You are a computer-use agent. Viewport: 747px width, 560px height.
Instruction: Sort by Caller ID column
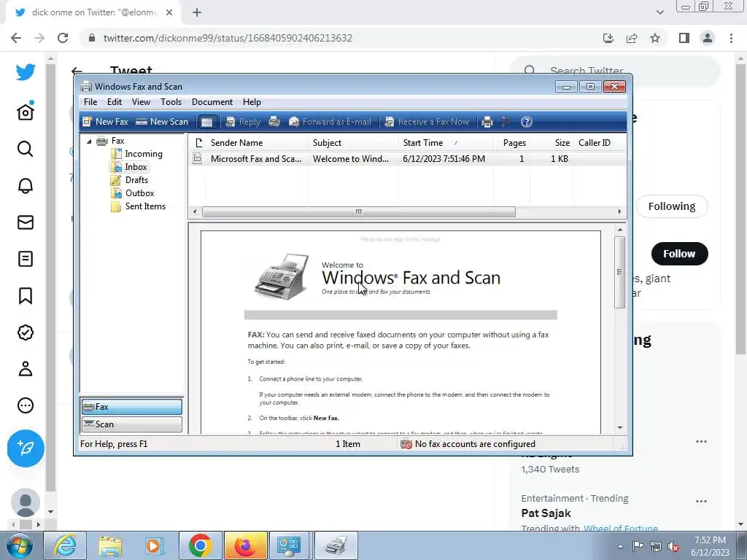(600, 143)
